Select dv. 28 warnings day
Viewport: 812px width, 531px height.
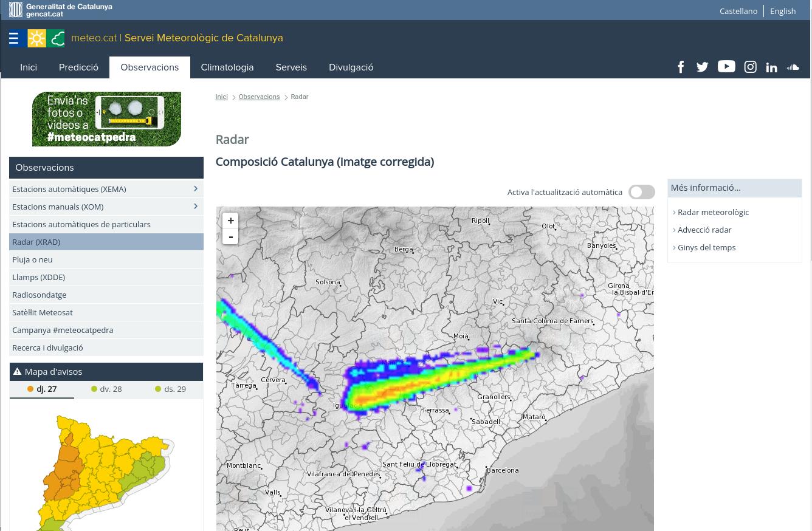pyautogui.click(x=106, y=389)
